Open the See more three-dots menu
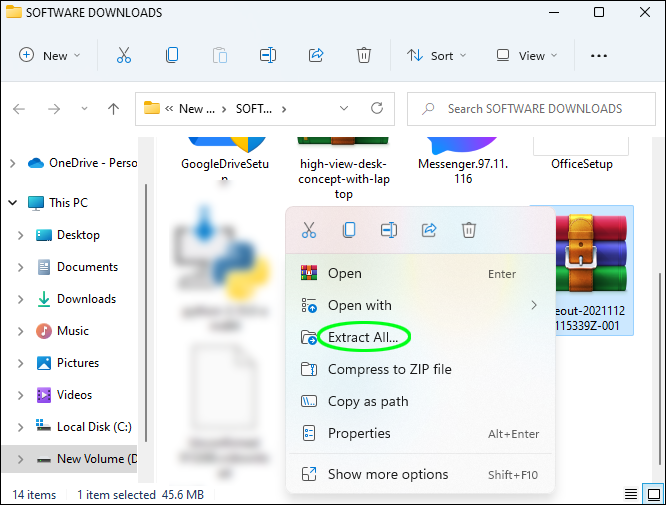This screenshot has height=505, width=666. coord(598,56)
